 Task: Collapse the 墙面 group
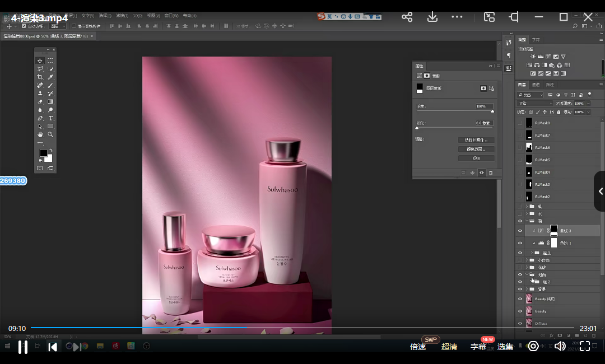527,274
